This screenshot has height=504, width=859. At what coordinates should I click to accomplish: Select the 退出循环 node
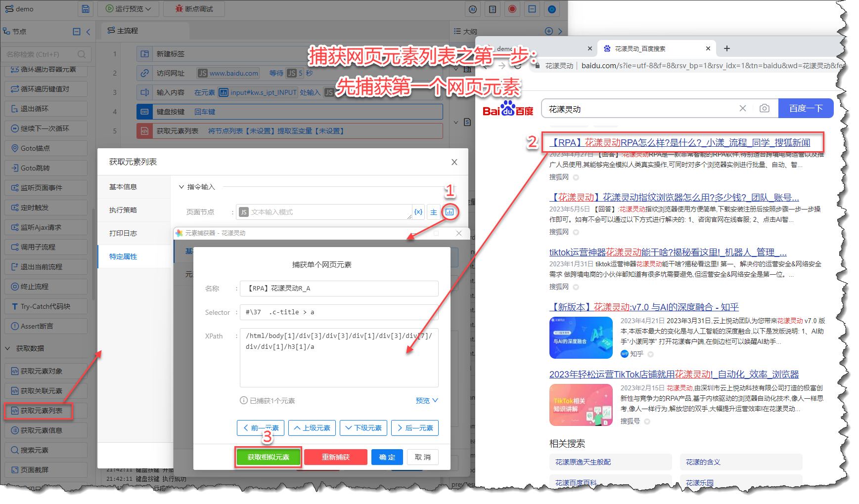pyautogui.click(x=46, y=109)
